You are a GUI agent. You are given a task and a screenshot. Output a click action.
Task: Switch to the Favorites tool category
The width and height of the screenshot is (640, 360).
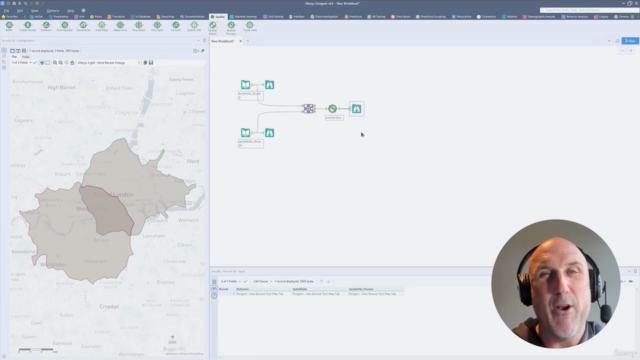click(x=10, y=17)
